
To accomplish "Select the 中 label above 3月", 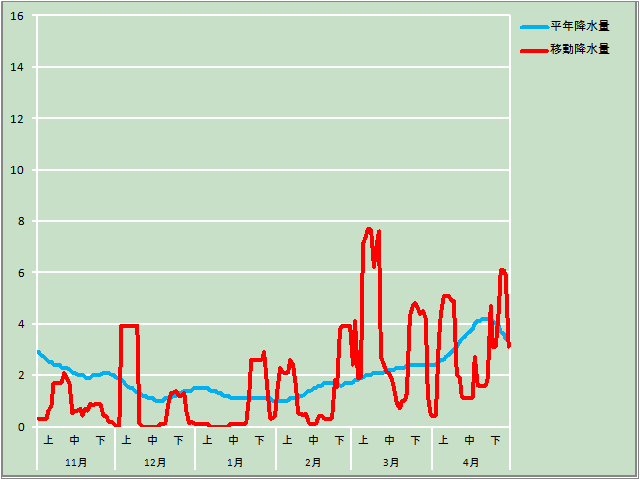I will 390,440.
